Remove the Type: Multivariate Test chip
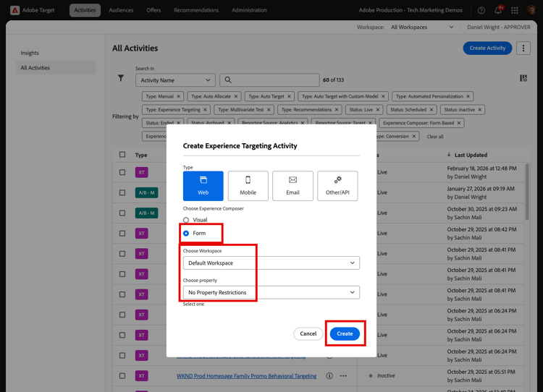Screen dimensions: 543x392 (269, 110)
